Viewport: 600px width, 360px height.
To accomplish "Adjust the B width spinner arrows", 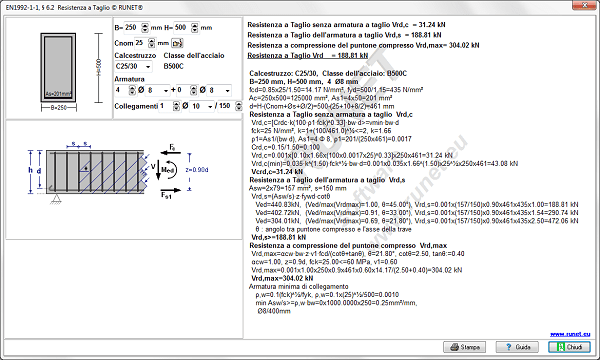I will click(145, 28).
